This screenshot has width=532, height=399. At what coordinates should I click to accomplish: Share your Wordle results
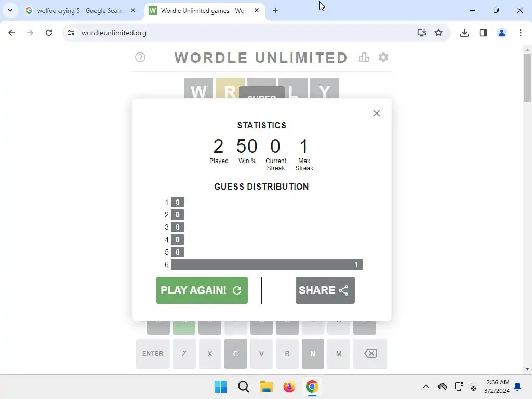(x=325, y=290)
